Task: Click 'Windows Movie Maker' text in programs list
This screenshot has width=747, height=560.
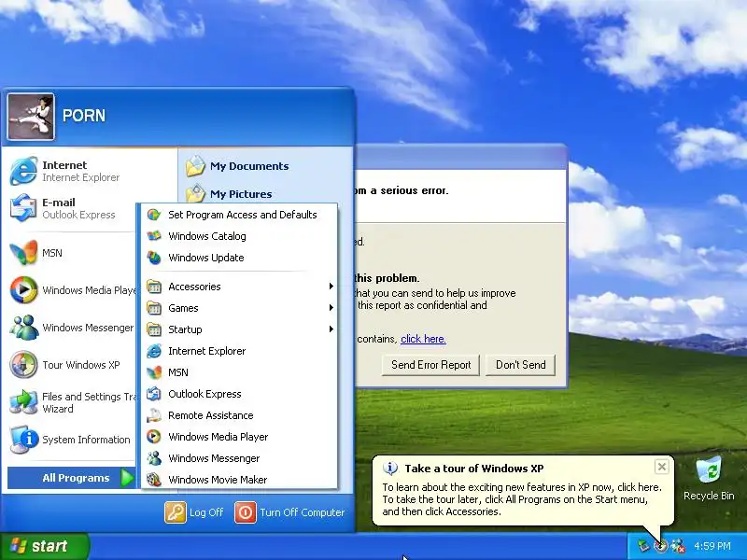Action: point(218,480)
